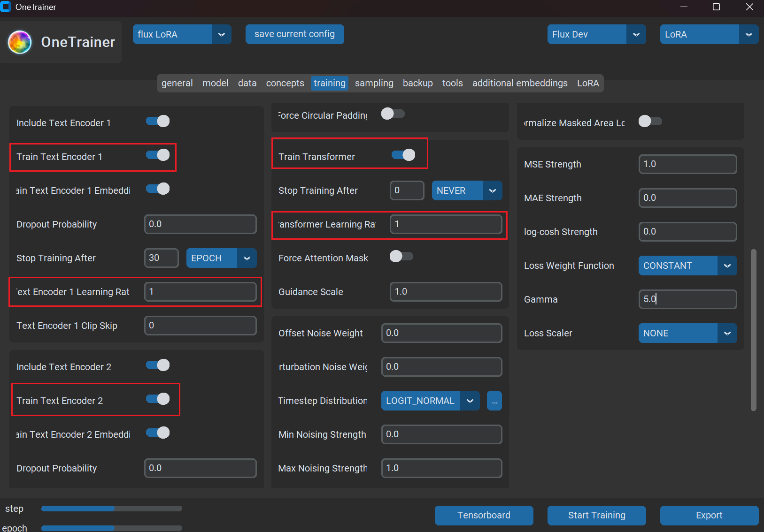Click the OneTrainer title bar app icon
Image resolution: width=764 pixels, height=532 pixels.
point(6,7)
